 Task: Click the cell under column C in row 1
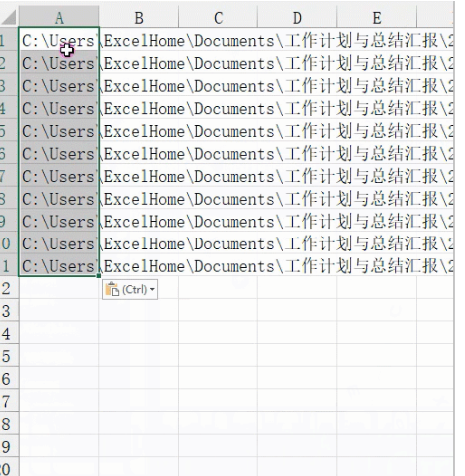pos(218,41)
